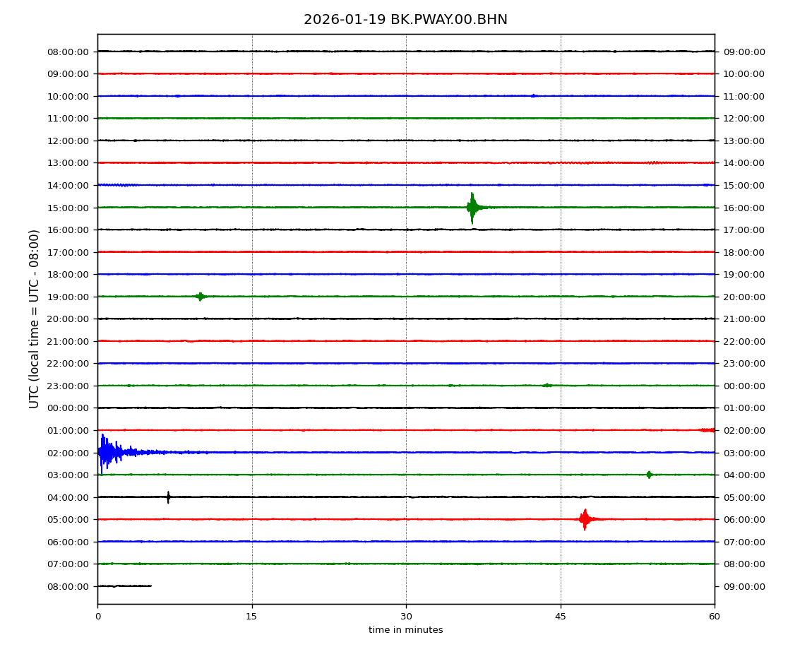Click the 30 tick label on the x-axis
This screenshot has height=671, width=812.
(406, 617)
